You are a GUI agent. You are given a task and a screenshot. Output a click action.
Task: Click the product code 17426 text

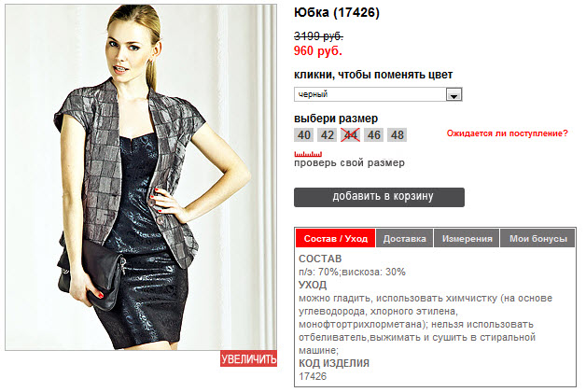click(x=313, y=376)
